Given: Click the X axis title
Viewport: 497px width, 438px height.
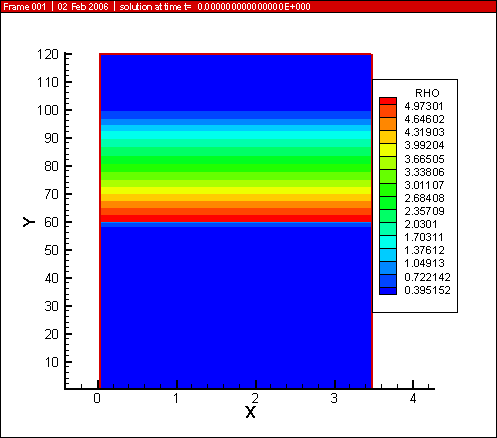Looking at the screenshot, I should pos(250,412).
